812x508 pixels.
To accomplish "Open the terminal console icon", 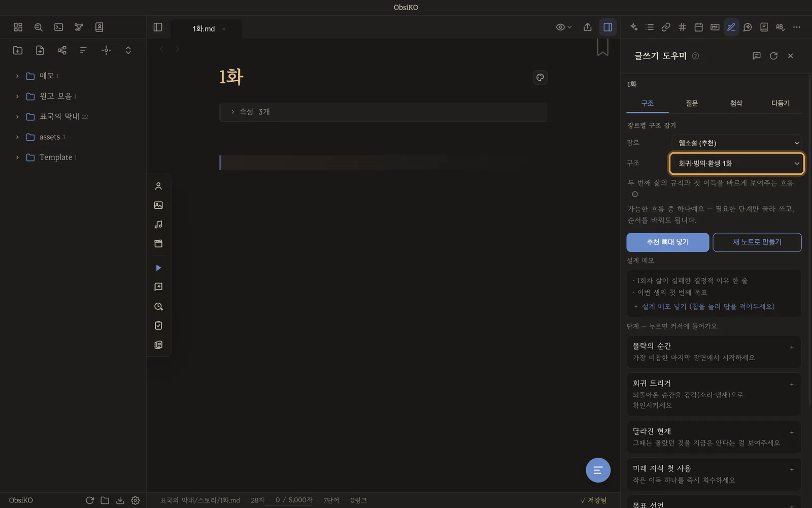I will [58, 27].
